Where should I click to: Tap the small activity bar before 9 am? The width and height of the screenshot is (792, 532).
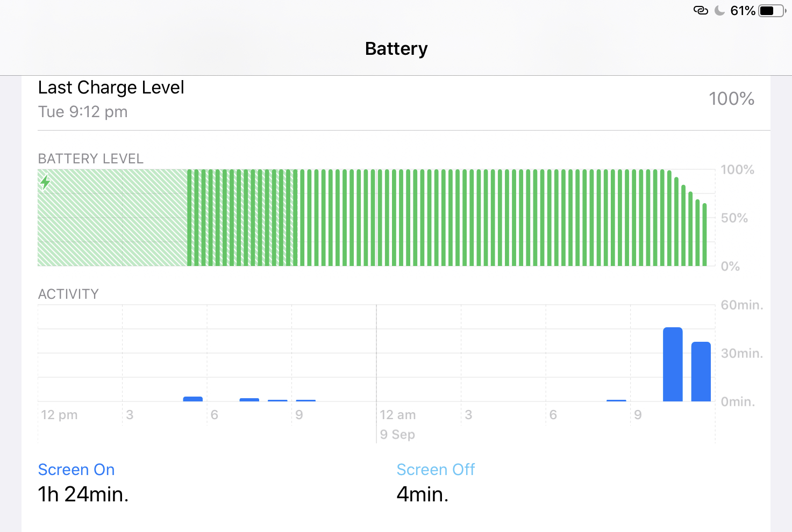tap(616, 400)
